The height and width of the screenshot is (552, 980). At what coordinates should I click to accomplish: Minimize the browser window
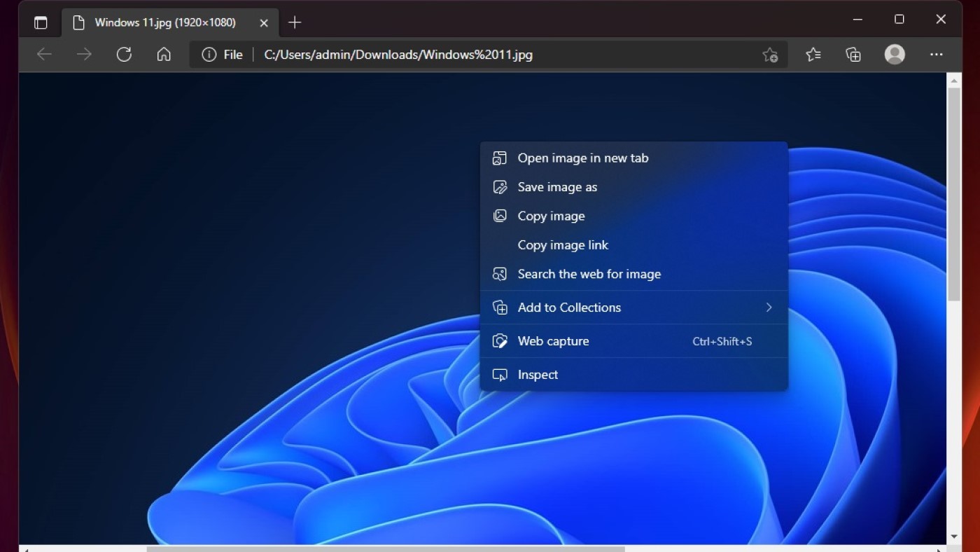857,20
